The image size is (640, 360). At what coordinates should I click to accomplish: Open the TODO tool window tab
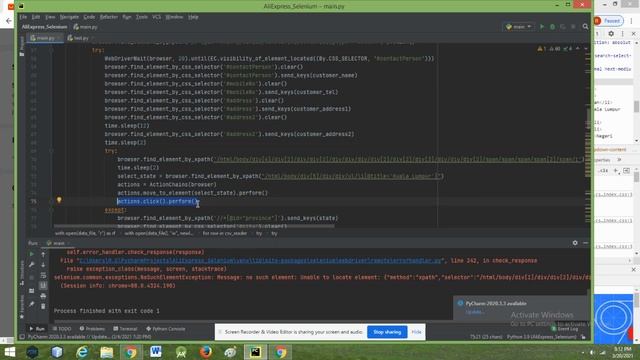coord(62,329)
